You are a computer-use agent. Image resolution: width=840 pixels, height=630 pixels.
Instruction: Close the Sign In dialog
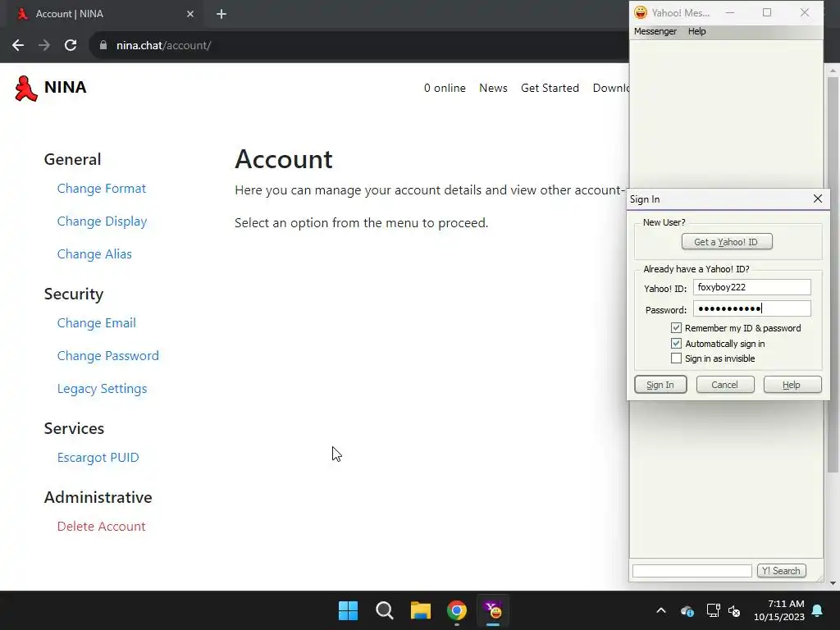[x=818, y=199]
